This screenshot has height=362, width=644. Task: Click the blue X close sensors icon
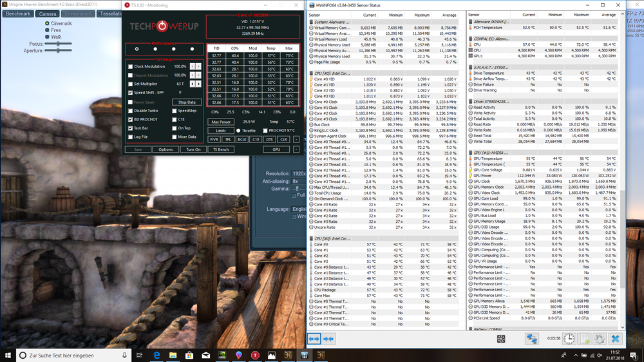pos(616,338)
